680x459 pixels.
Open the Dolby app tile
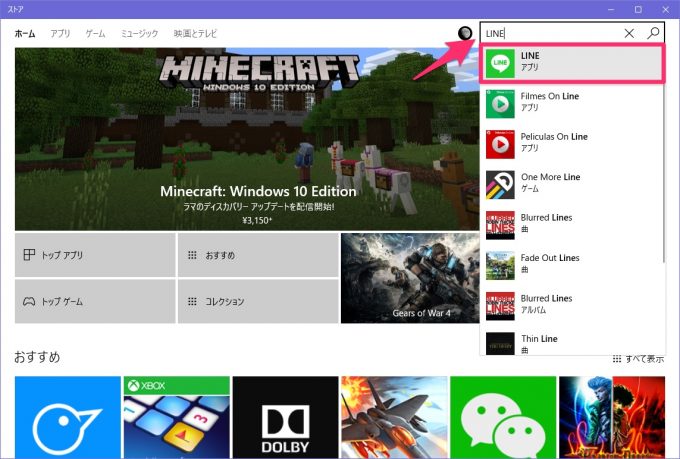(285, 417)
